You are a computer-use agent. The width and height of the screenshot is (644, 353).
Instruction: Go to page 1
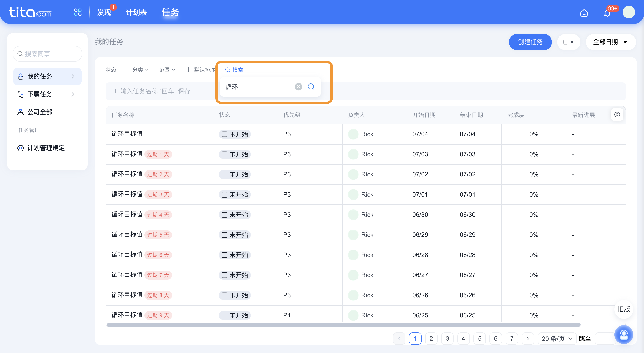coord(415,338)
